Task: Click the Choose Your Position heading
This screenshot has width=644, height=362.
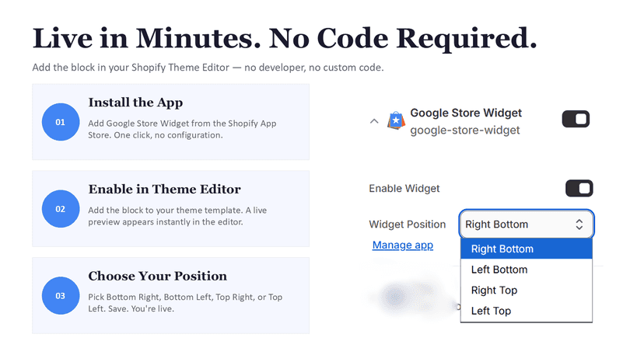Action: pos(157,276)
